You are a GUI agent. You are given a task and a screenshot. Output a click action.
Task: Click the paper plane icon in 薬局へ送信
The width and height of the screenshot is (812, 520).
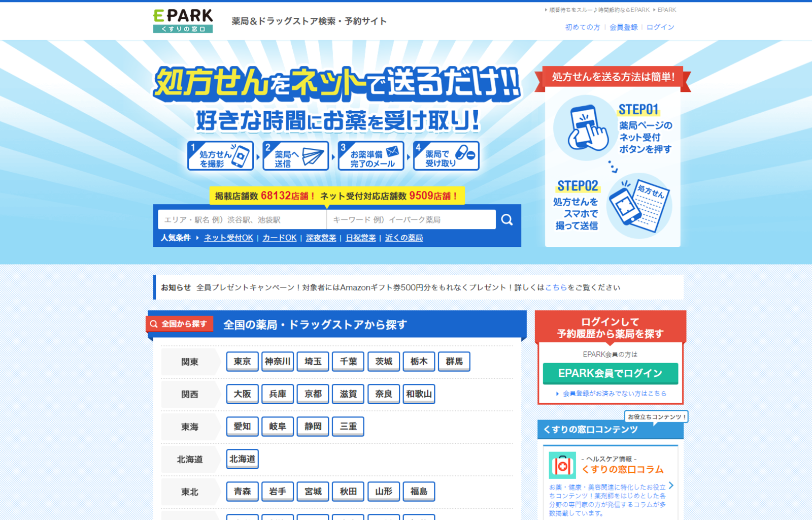point(313,156)
